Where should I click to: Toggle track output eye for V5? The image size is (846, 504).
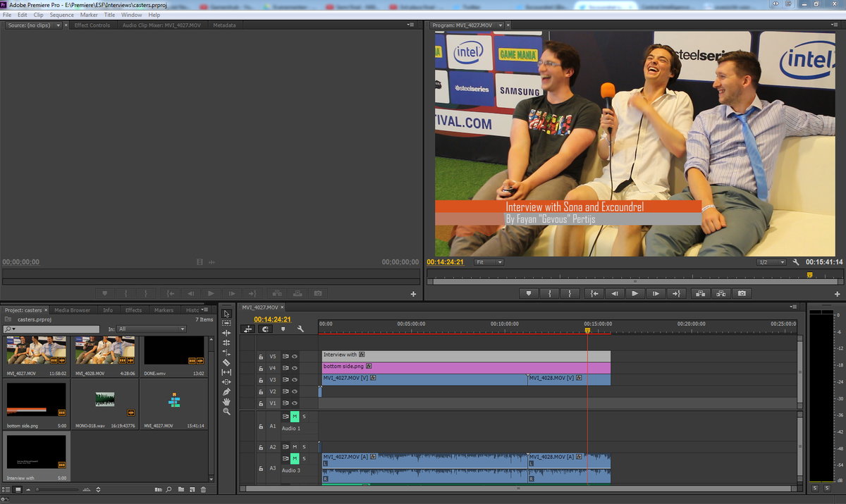[x=295, y=357]
